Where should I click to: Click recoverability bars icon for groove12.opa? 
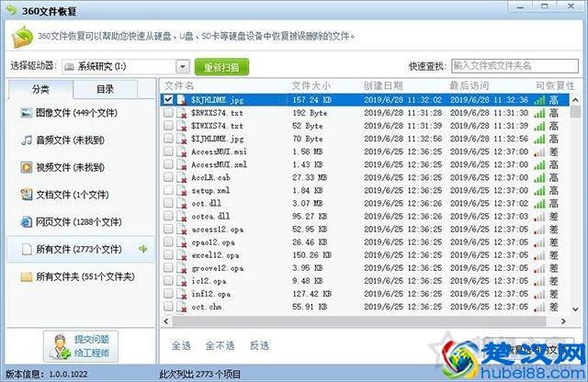(x=539, y=268)
